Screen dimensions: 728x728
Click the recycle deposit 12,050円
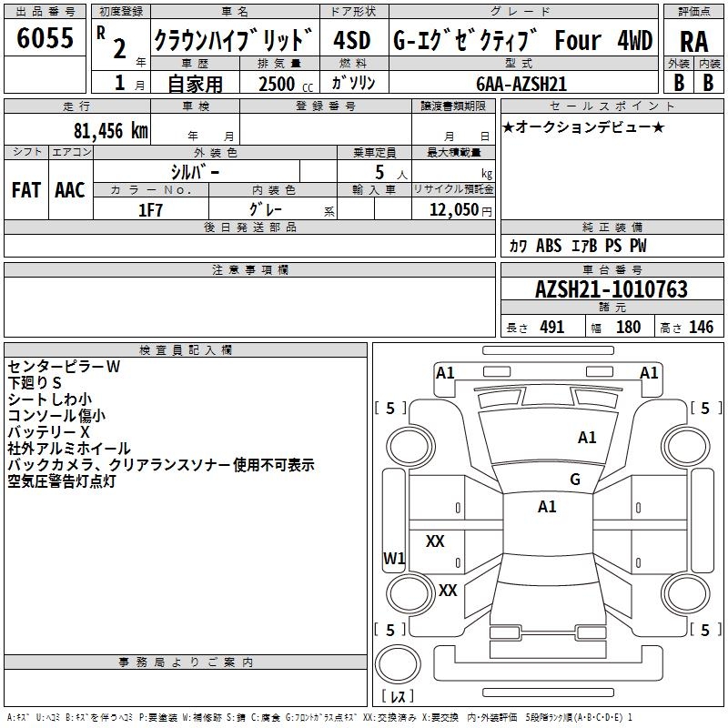[460, 210]
